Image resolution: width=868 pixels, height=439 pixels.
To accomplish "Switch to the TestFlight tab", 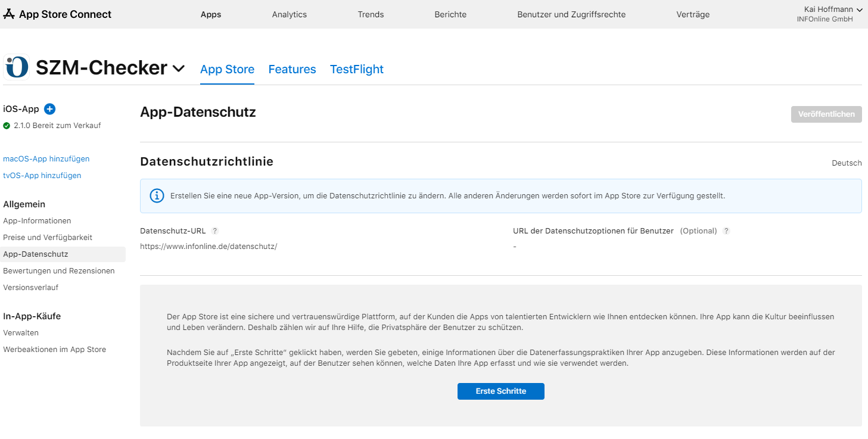I will coord(357,70).
